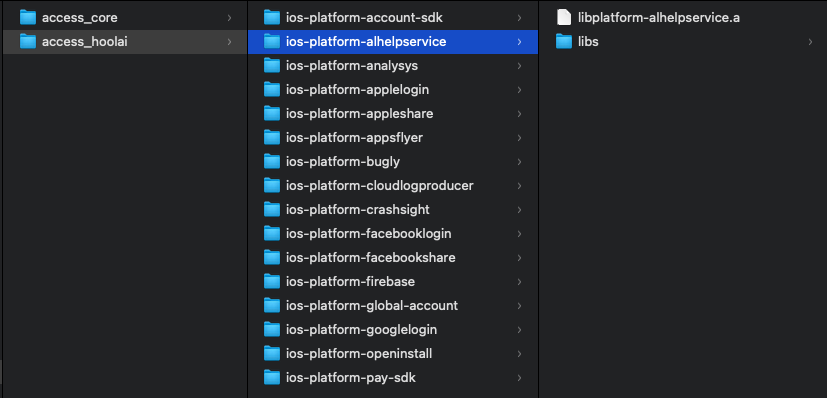Click the ios-platform-crashsight folder icon
Viewport: 827px width, 398px height.
[x=272, y=210]
